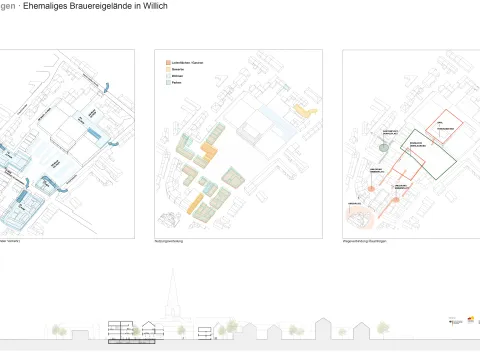Click the colored logo at bottom right
The width and height of the screenshot is (480, 360).
tap(471, 320)
